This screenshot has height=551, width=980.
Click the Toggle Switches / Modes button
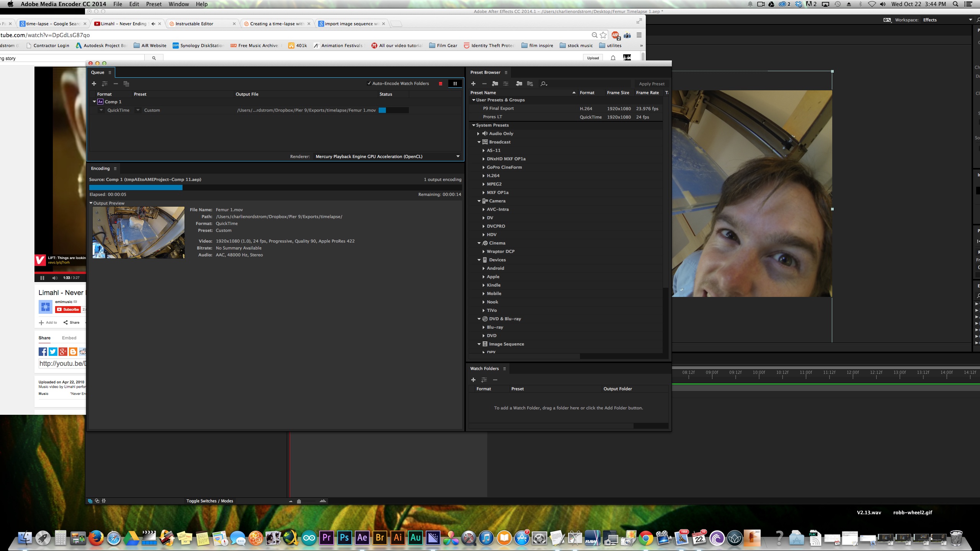click(x=210, y=501)
